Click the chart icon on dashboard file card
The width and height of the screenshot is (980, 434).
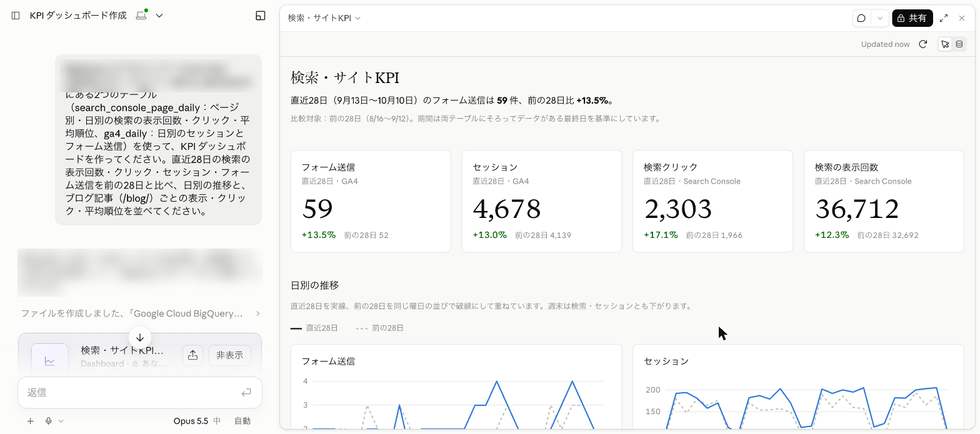pos(49,360)
